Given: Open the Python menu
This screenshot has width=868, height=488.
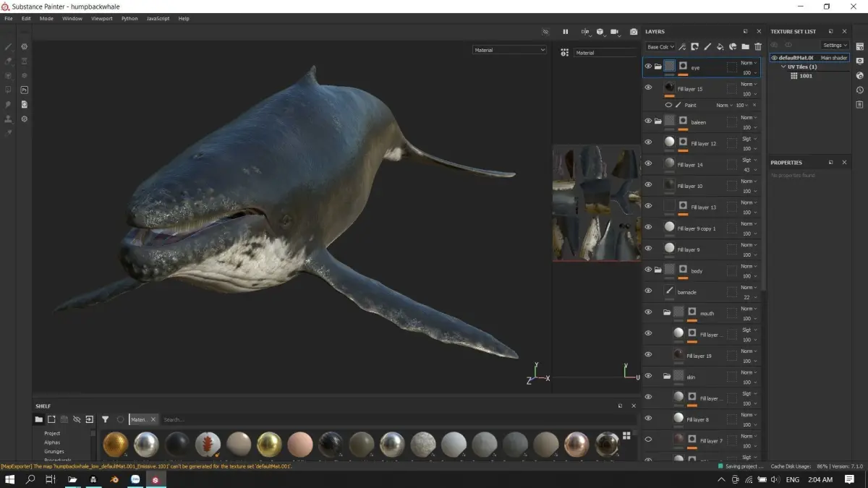Looking at the screenshot, I should [x=129, y=19].
